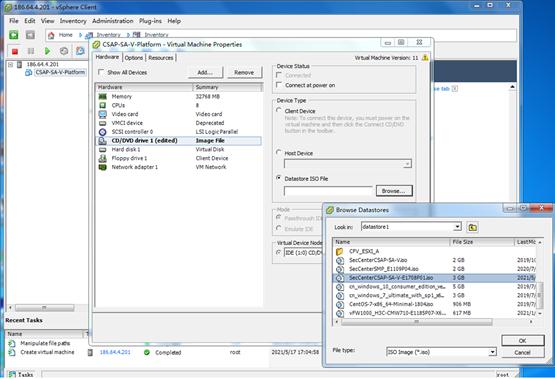This screenshot has width=555, height=379.
Task: Select CSAP-SA-V-Platform in inventory tree
Action: [60, 72]
